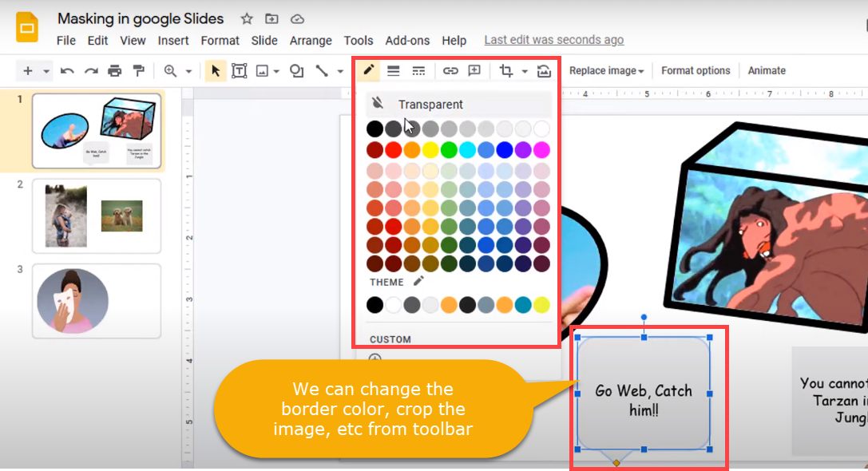This screenshot has height=471, width=868.
Task: Activate the Paint format tool
Action: click(138, 70)
